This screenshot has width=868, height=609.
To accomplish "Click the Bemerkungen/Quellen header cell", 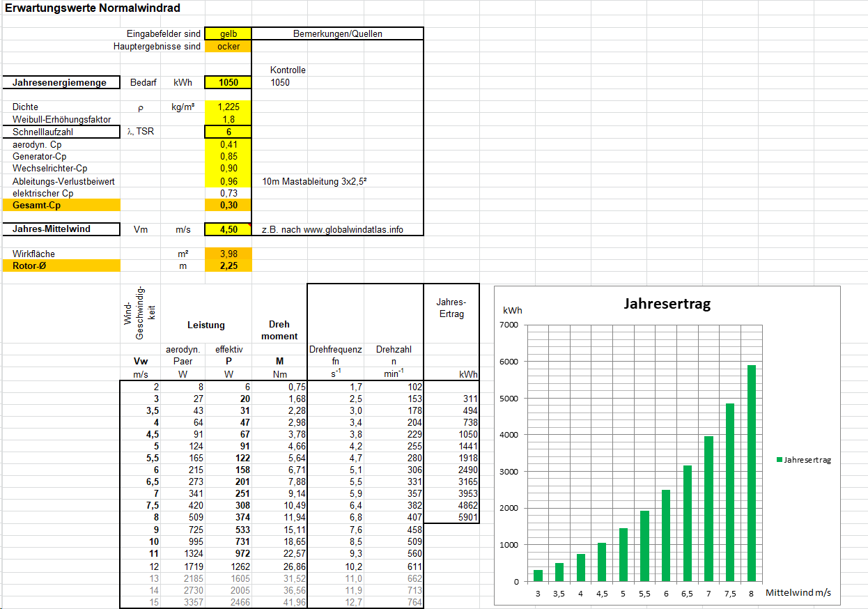I will [337, 33].
